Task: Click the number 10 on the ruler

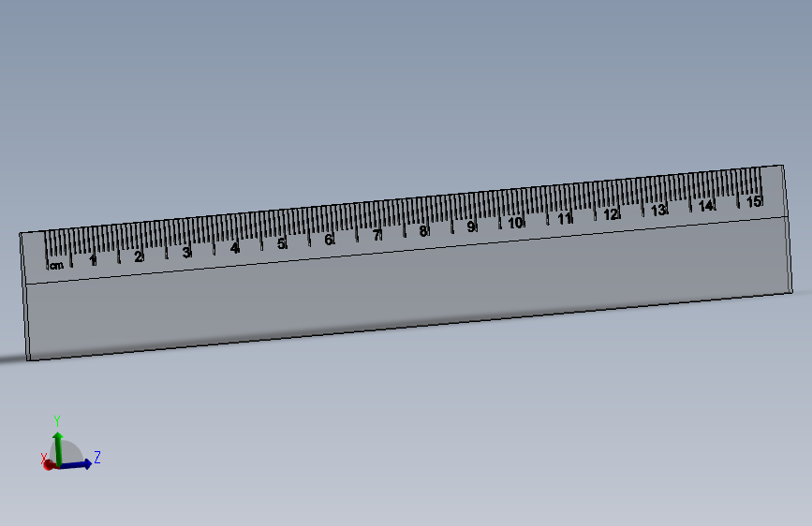Action: click(x=515, y=223)
